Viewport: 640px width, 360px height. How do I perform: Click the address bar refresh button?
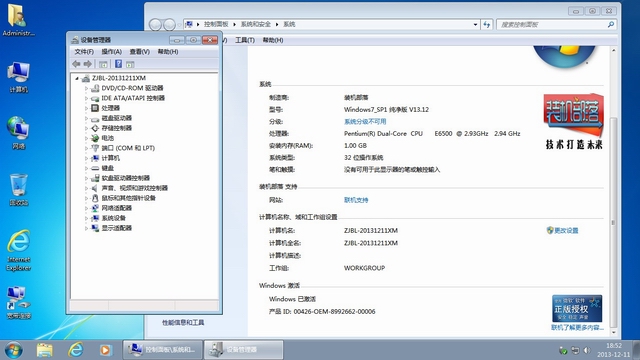pos(487,24)
